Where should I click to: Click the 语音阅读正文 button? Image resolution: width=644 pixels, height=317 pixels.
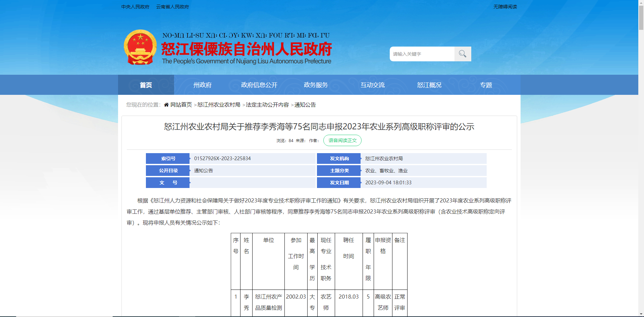pyautogui.click(x=342, y=140)
